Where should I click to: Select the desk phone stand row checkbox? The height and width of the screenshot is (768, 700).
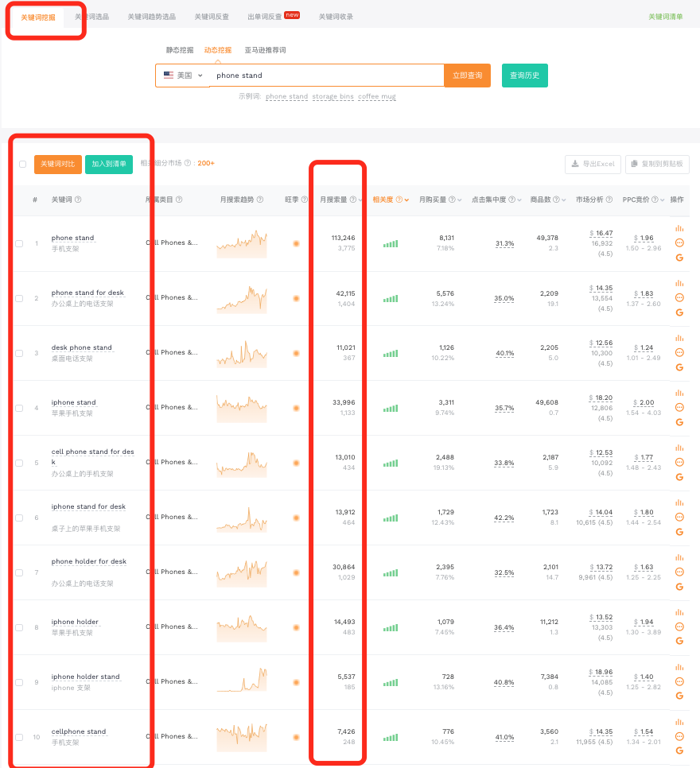pyautogui.click(x=19, y=353)
